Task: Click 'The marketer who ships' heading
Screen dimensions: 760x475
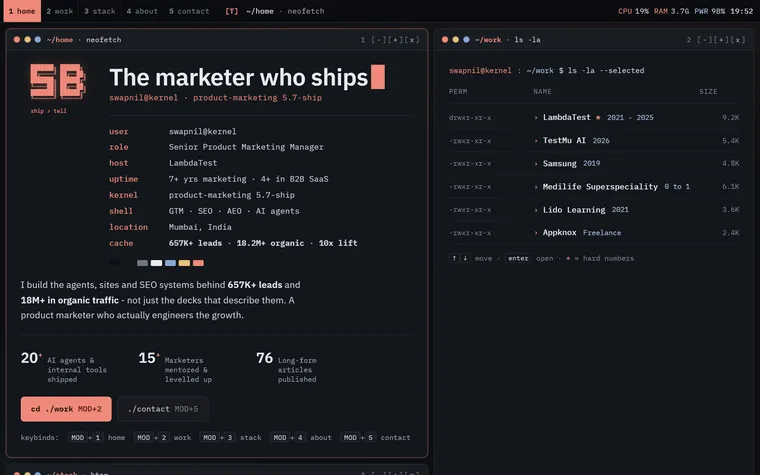Action: (x=239, y=78)
